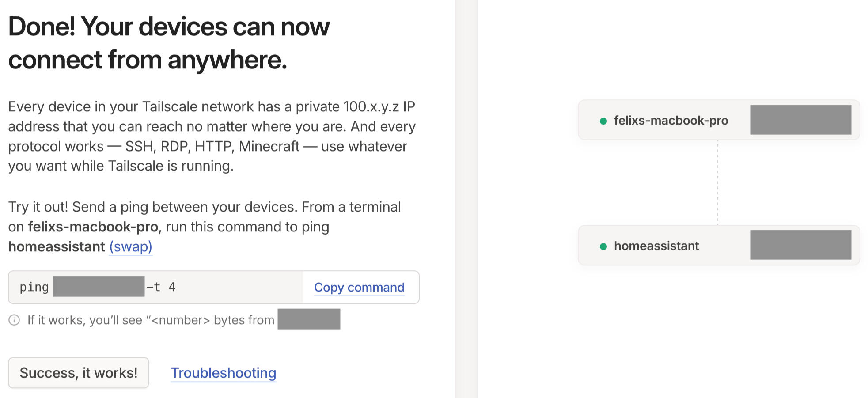This screenshot has height=398, width=868.
Task: Click the green status dot for felixs-macbook-pro
Action: 603,121
